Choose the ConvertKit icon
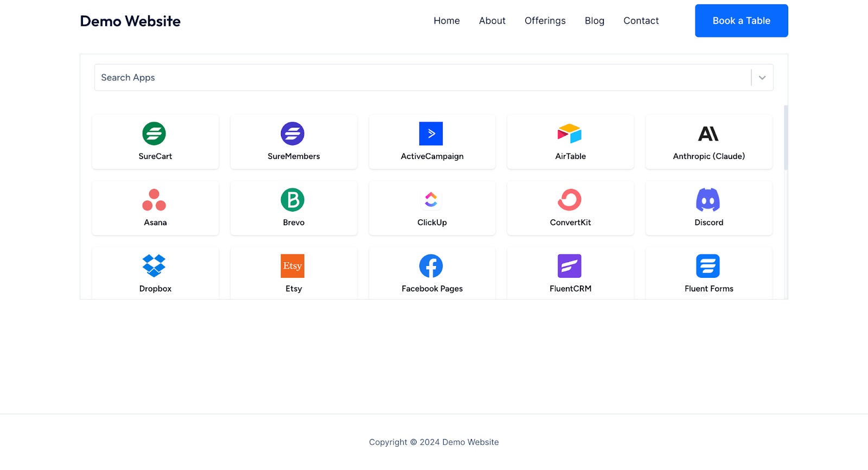This screenshot has width=868, height=470. coord(570,200)
